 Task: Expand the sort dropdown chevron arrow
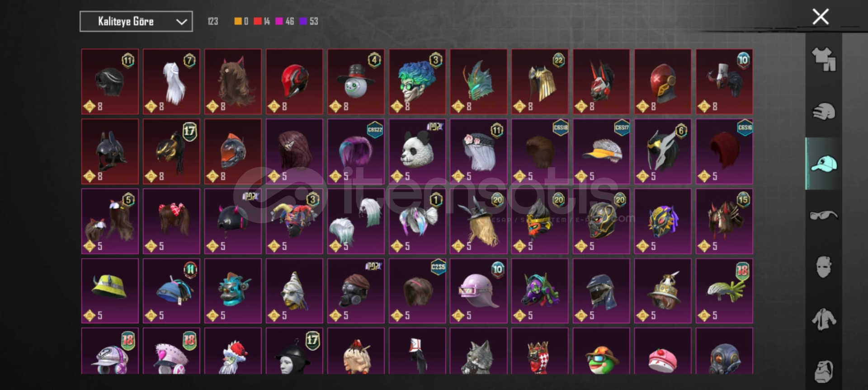tap(181, 22)
